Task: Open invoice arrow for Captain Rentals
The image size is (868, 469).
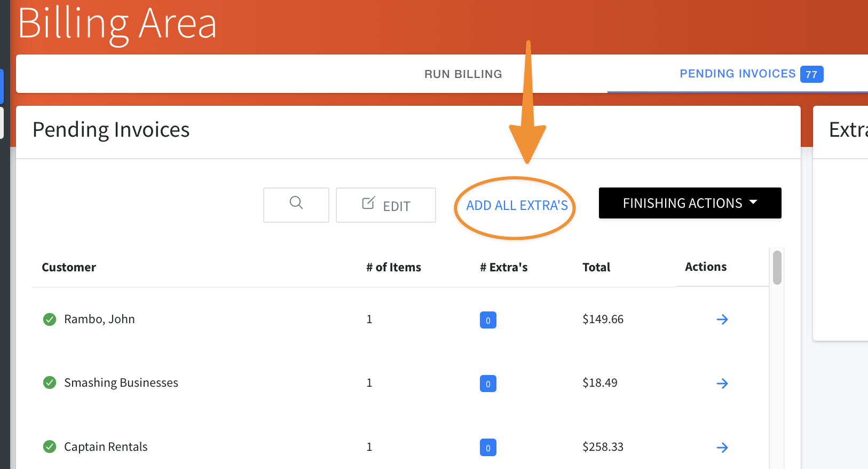Action: [722, 448]
